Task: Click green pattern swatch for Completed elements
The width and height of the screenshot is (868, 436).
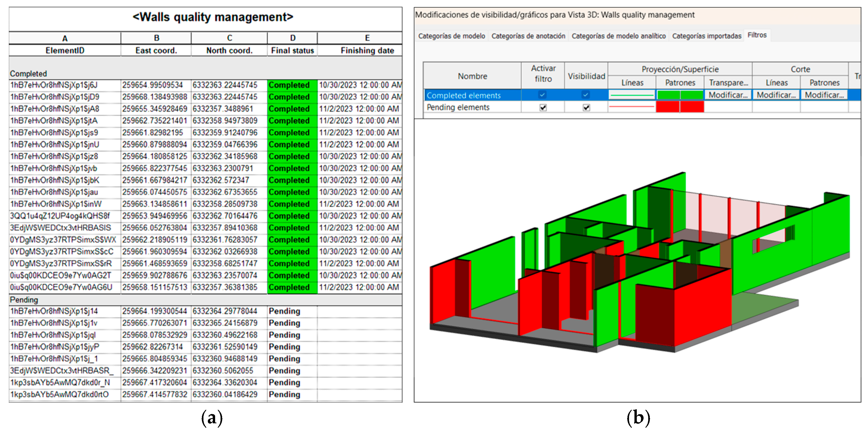Action: (680, 95)
